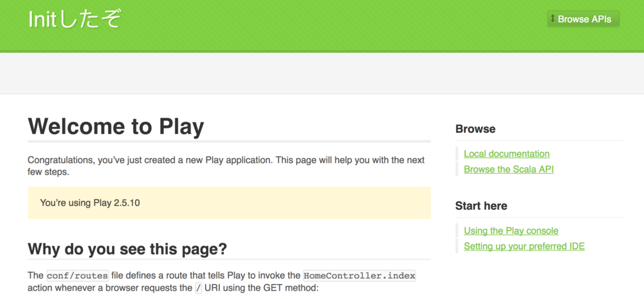Click the 'Welcome to Play' heading
Image resolution: width=644 pixels, height=299 pixels.
(116, 127)
